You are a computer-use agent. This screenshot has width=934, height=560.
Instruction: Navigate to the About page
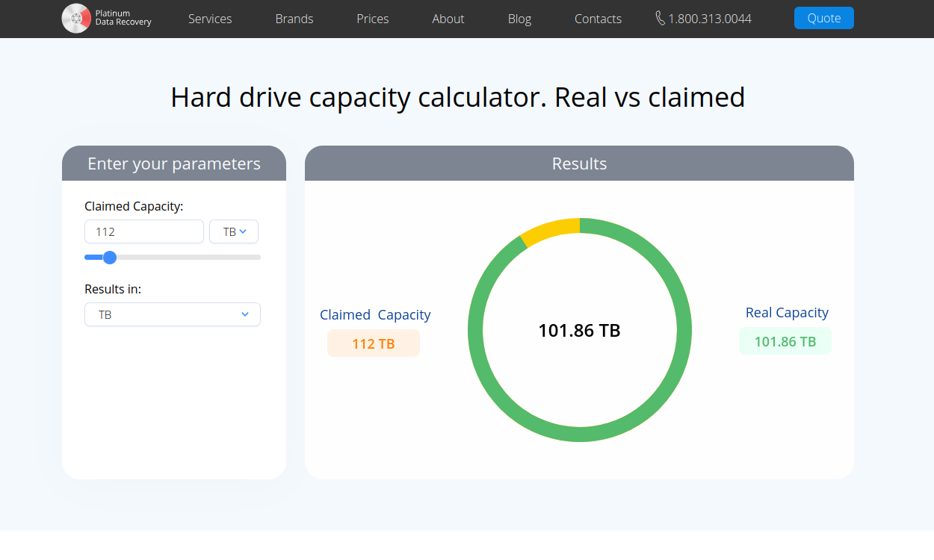[x=448, y=19]
